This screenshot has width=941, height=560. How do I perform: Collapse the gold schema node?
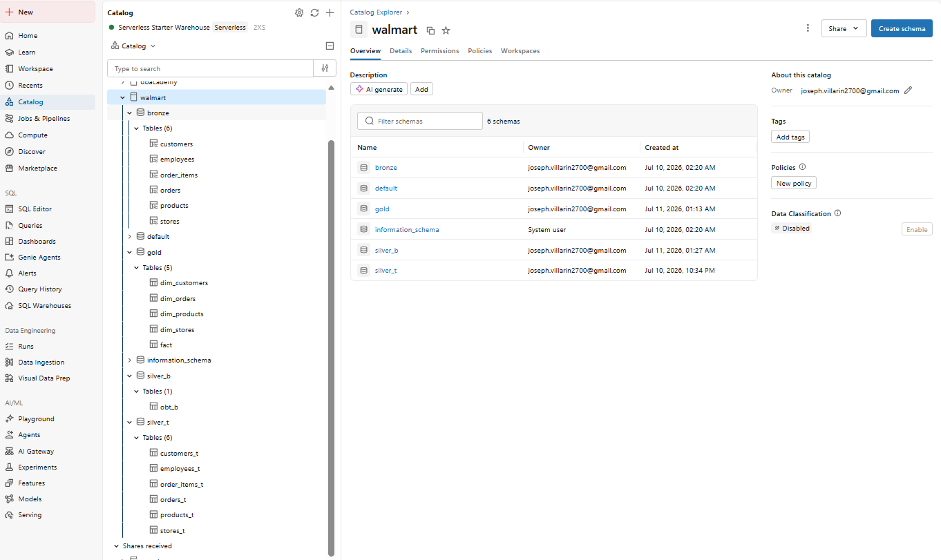click(x=129, y=253)
